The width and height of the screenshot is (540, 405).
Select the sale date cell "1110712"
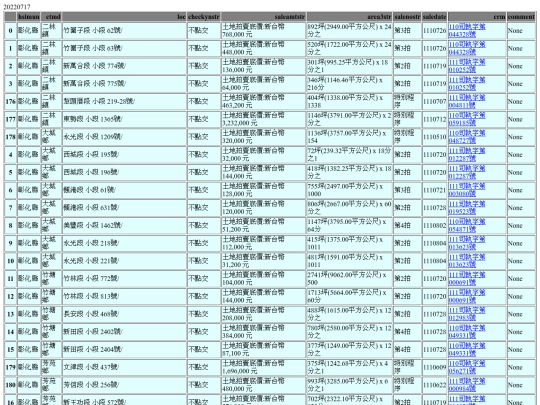point(435,119)
